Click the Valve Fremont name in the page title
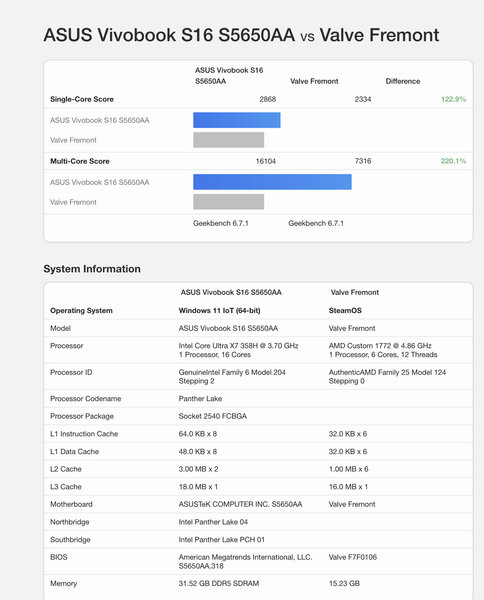 click(x=379, y=35)
